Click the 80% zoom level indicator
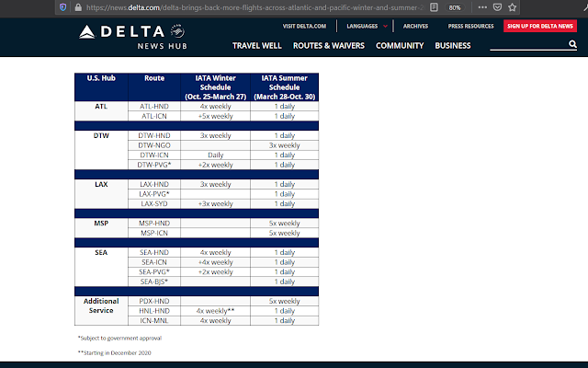588x368 pixels. click(455, 7)
